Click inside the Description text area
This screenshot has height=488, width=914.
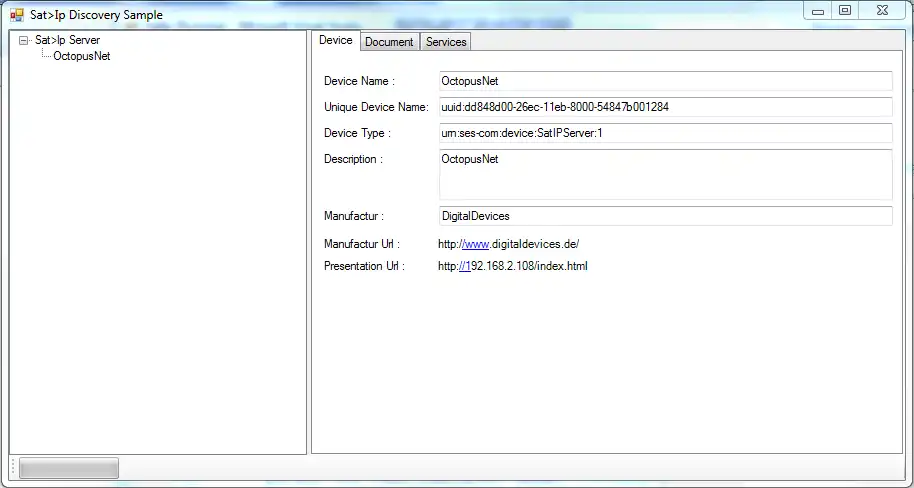pos(665,175)
